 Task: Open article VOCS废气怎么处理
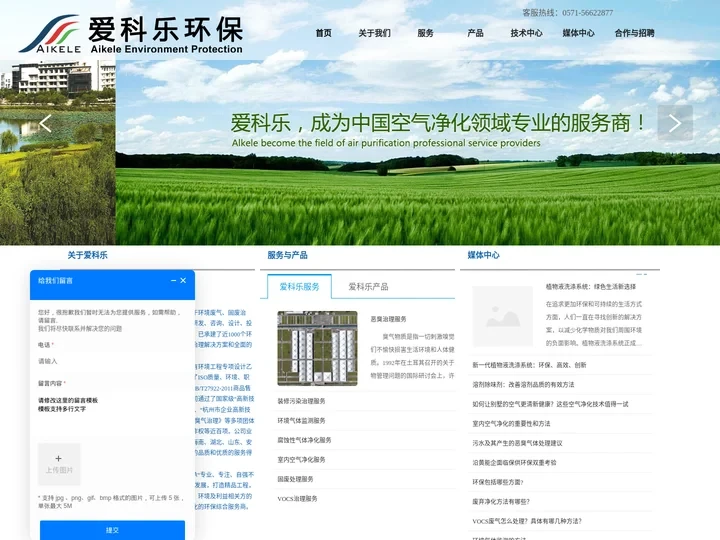[527, 521]
